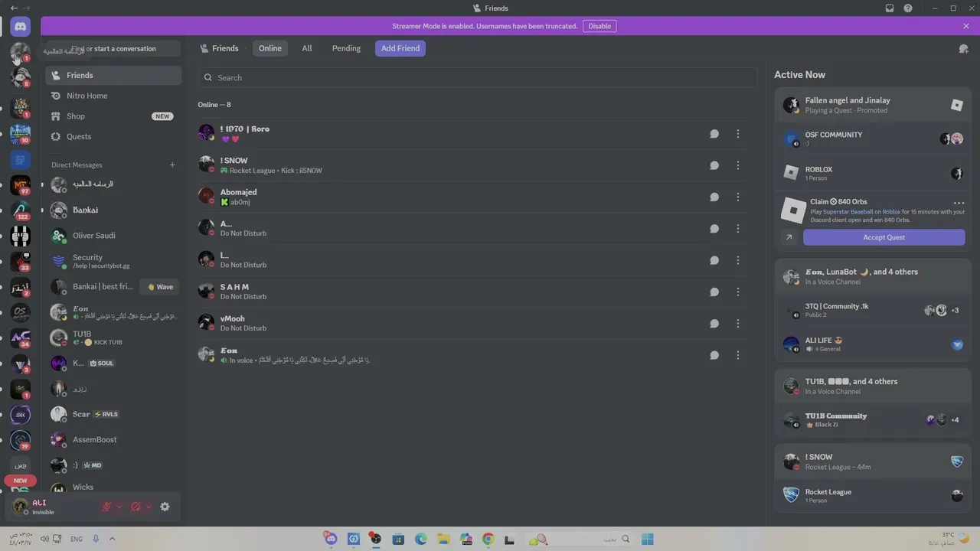Image resolution: width=980 pixels, height=551 pixels.
Task: Open ALI LIFE voice channel activity
Action: point(873,344)
